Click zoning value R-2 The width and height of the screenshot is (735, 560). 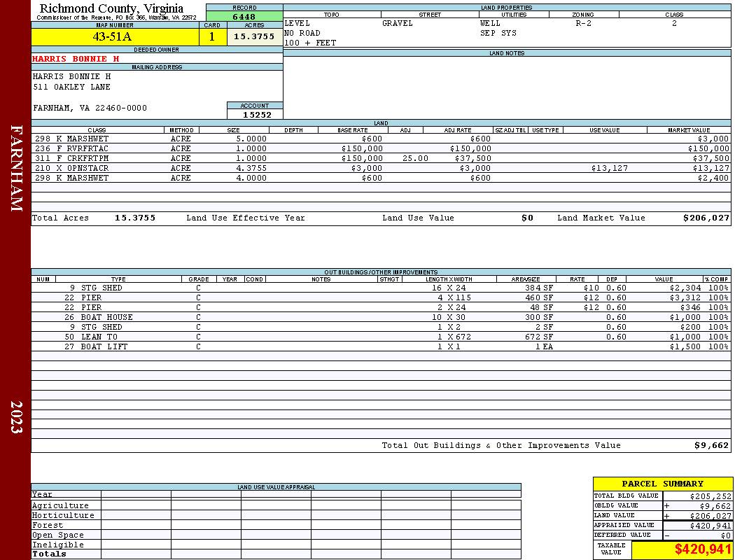point(584,23)
